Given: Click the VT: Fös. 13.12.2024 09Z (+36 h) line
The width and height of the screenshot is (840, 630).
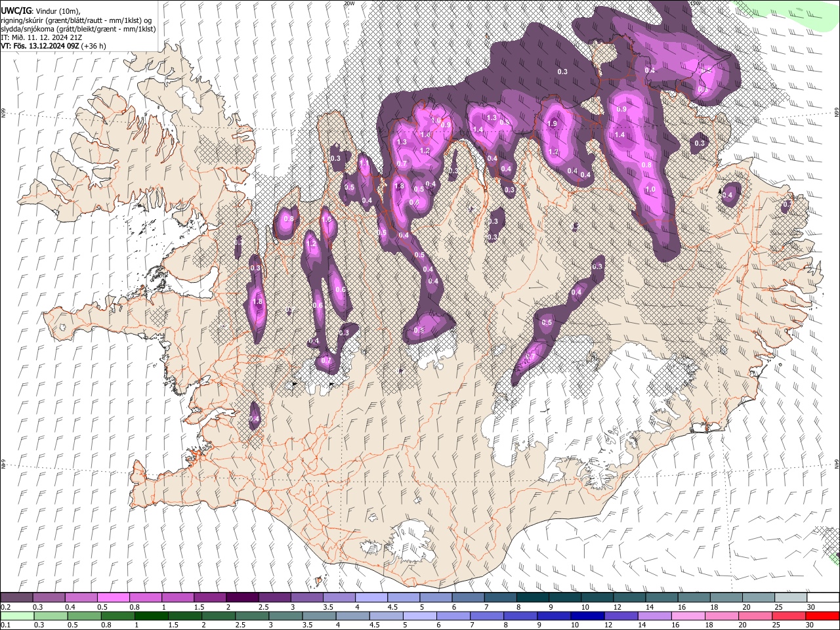Looking at the screenshot, I should [x=54, y=46].
